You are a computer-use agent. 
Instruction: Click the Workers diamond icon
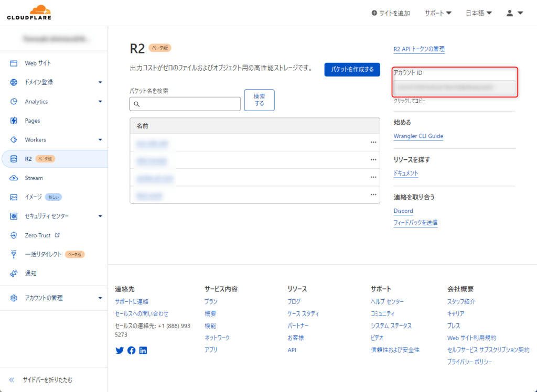click(x=14, y=140)
